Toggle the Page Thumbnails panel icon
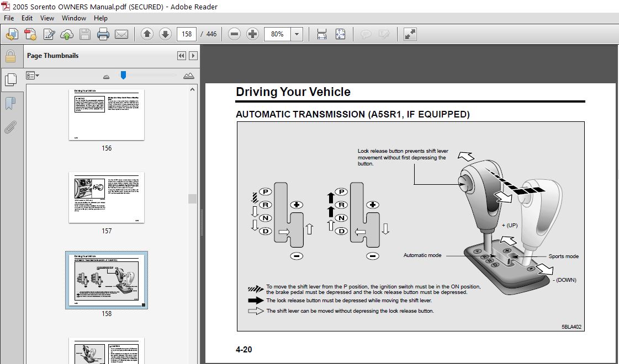Screen dimensions: 619x364 coord(10,79)
